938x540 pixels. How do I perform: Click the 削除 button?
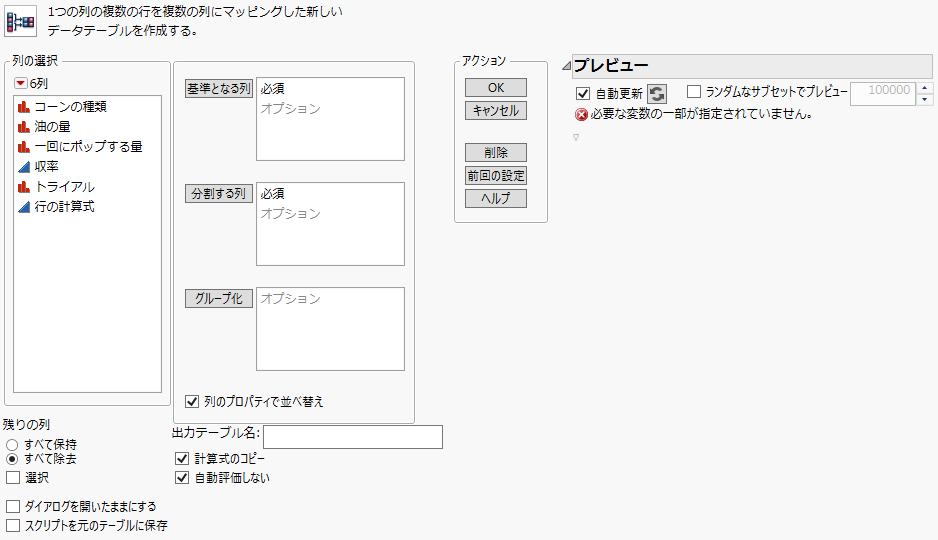(x=496, y=152)
